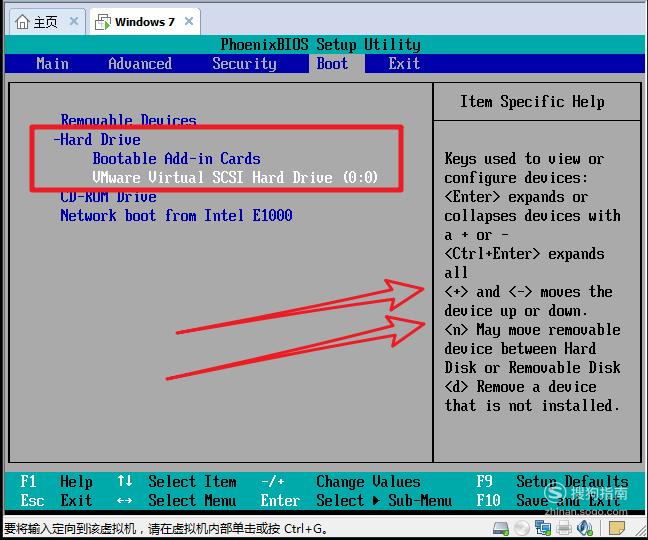The width and height of the screenshot is (648, 540).
Task: Click the sound card status icon
Action: tap(585, 528)
